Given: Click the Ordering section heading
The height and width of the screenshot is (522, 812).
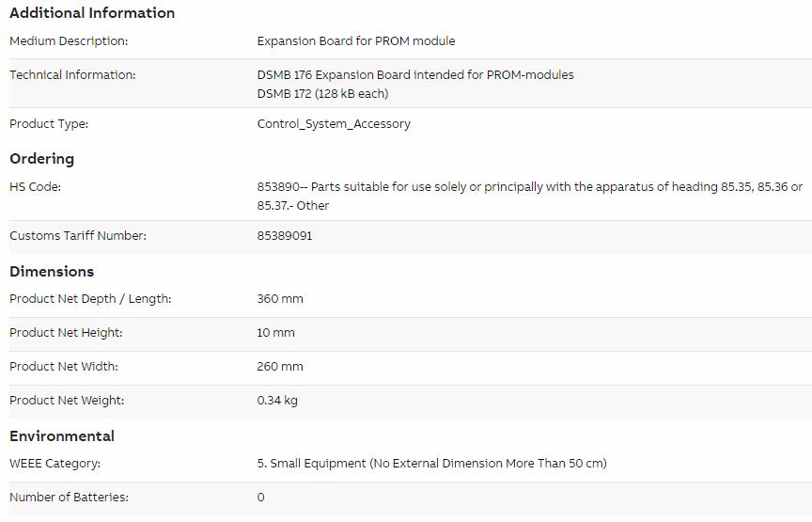Looking at the screenshot, I should (42, 159).
